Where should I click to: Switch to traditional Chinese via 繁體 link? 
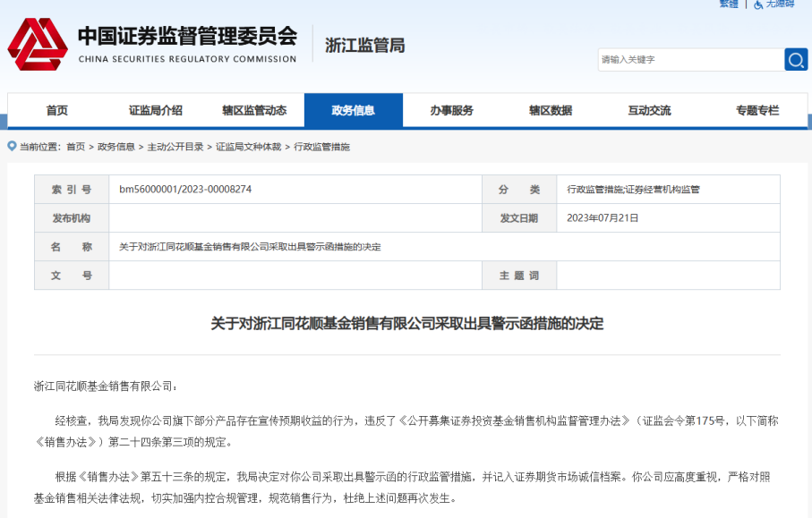coord(729,4)
